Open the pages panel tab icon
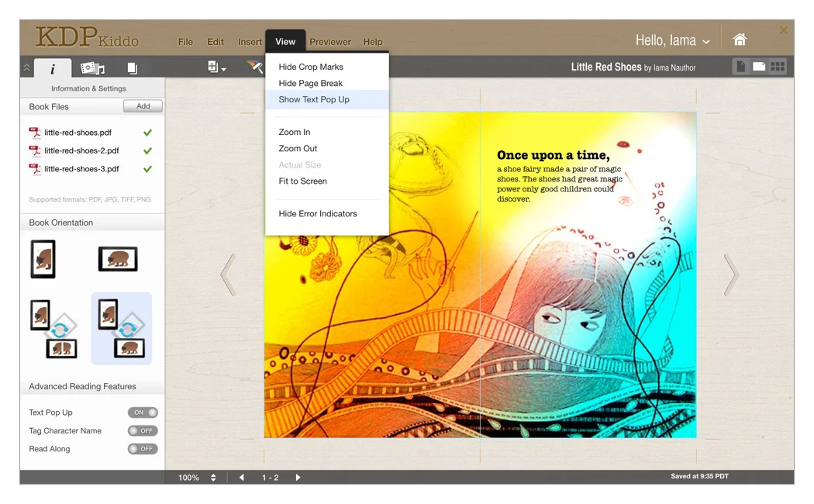Viewport: 814px width, 504px height. (x=132, y=68)
